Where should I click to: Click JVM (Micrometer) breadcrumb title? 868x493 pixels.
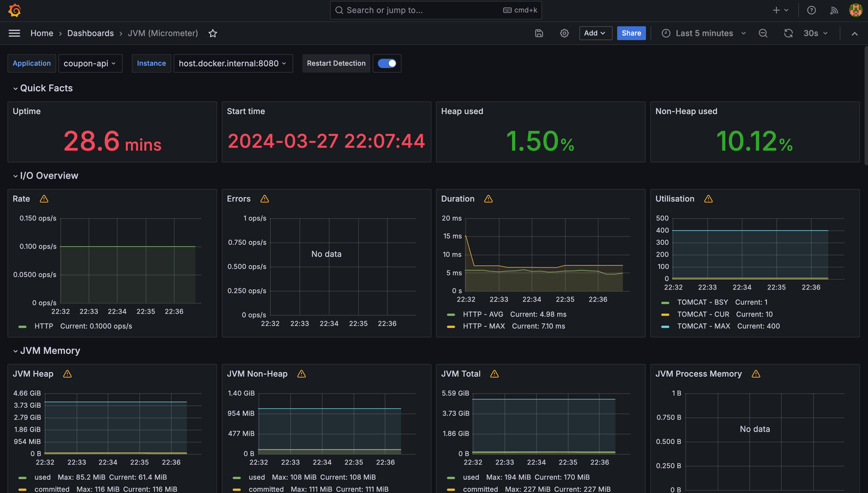tap(163, 33)
